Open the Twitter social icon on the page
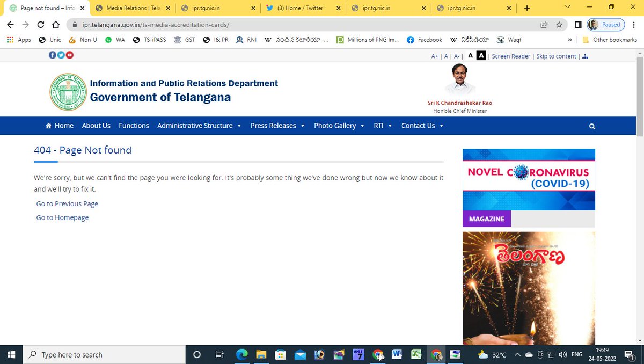 [x=61, y=55]
